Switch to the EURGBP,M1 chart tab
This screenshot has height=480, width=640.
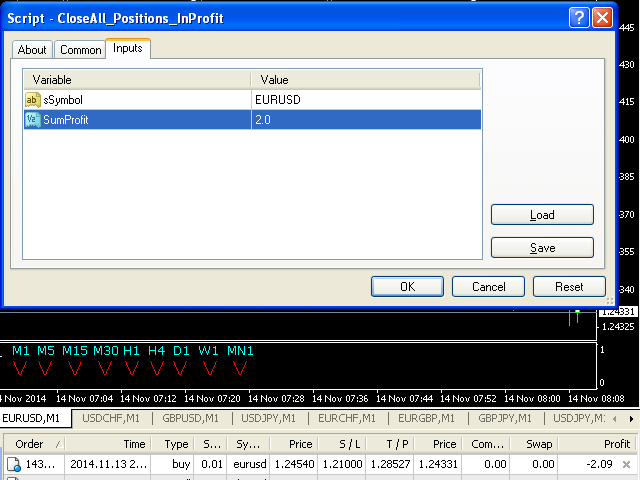426,418
